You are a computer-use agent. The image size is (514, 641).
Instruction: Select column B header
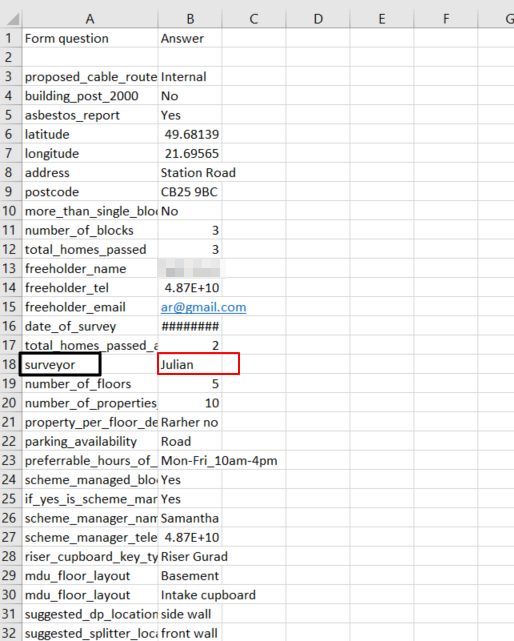click(190, 19)
